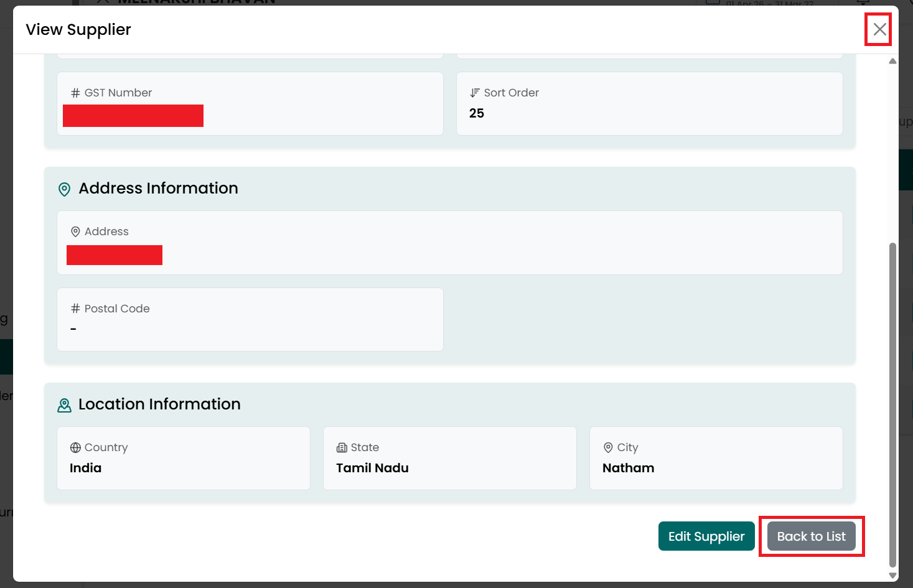Click the Country globe icon
Screen dimensions: 913x588
75,447
